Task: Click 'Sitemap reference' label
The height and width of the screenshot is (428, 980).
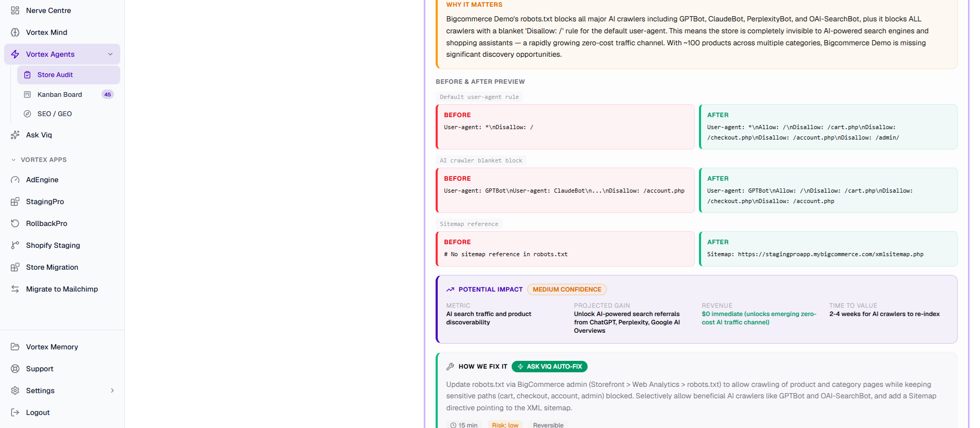Action: 469,224
